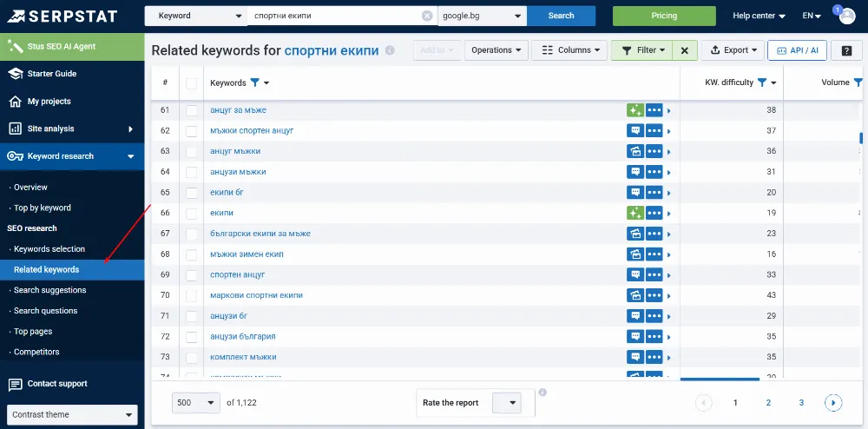Click the clear X in keyword search field

click(427, 16)
